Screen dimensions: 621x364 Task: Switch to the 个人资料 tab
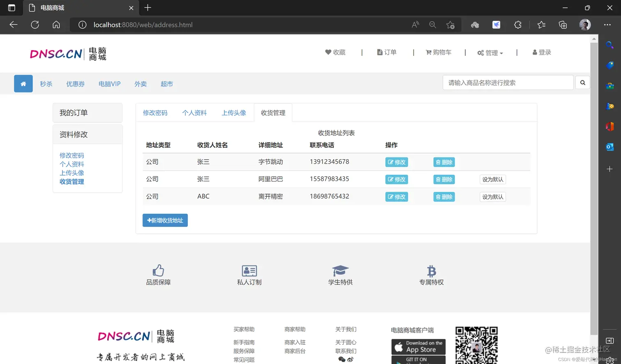194,112
